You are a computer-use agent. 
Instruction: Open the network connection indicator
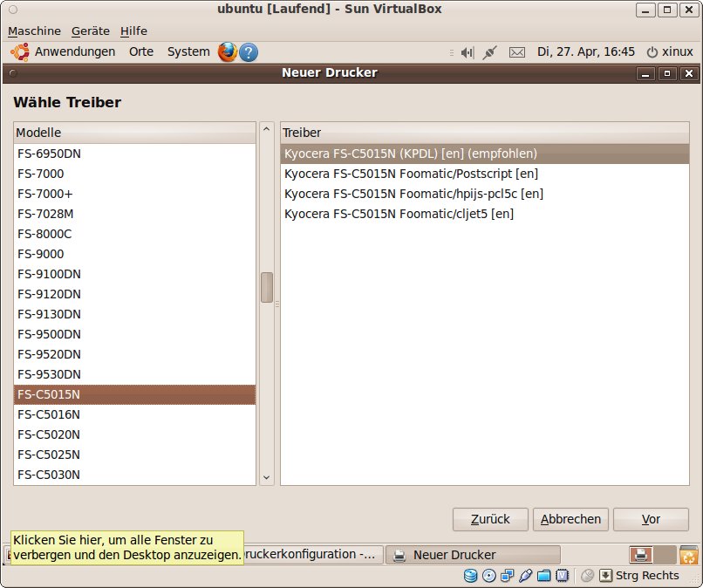(x=489, y=52)
